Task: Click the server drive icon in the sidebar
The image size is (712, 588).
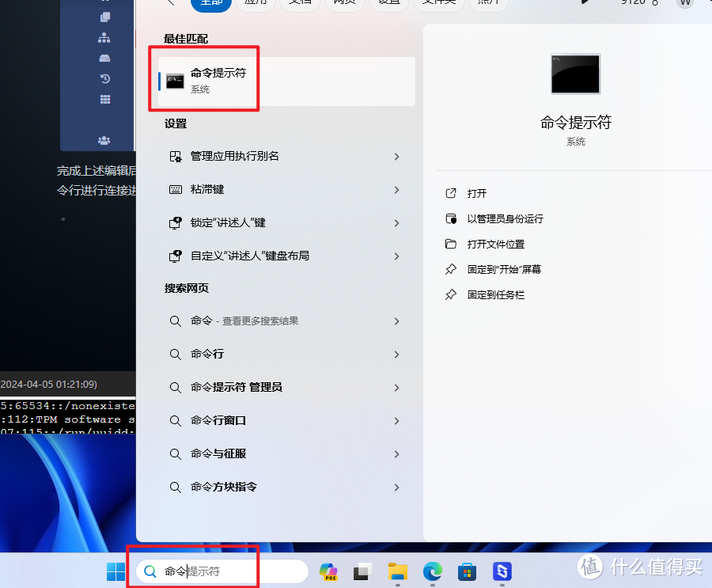Action: (x=104, y=58)
